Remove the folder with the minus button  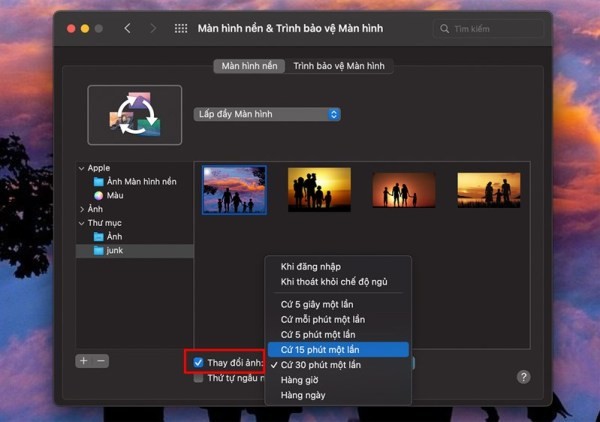pos(101,361)
